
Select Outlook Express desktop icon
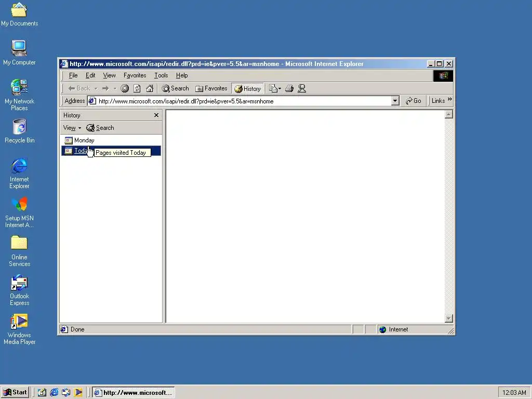[19, 290]
